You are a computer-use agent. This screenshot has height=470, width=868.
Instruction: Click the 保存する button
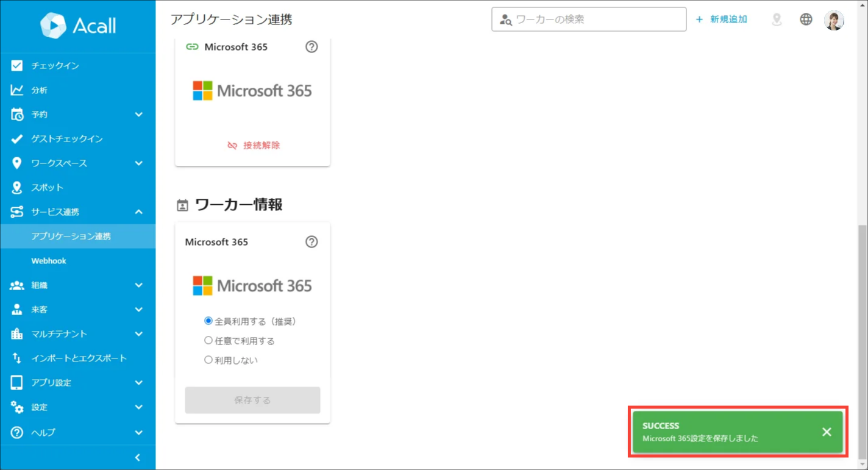[252, 400]
